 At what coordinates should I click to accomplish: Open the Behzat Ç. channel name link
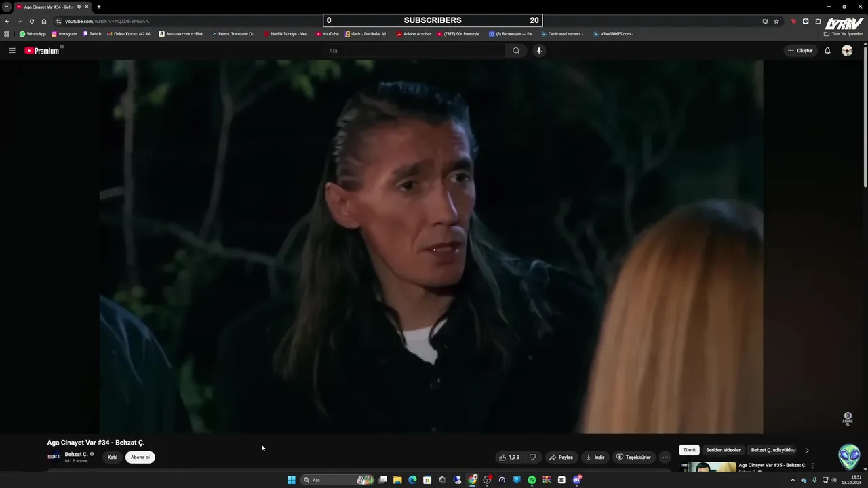coord(76,455)
